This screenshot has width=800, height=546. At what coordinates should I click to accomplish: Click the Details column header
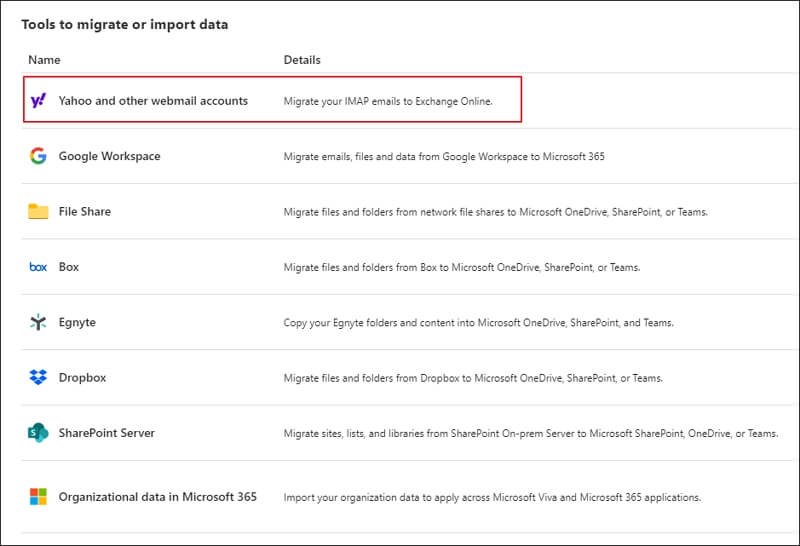point(302,60)
